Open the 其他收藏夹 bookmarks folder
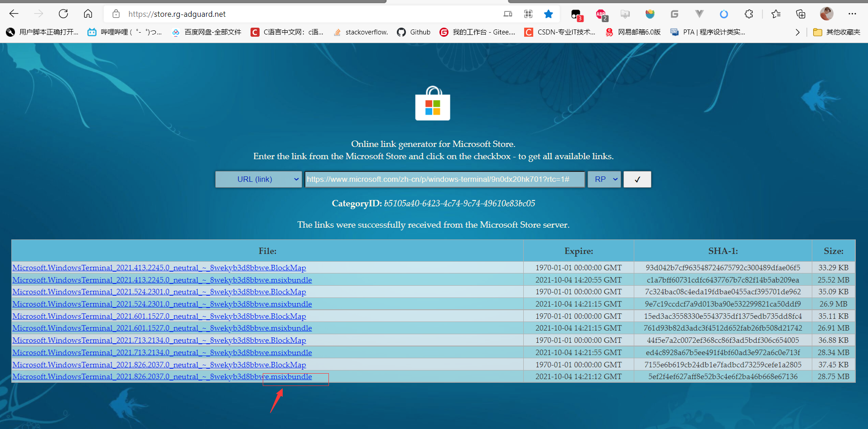868x429 pixels. click(837, 32)
